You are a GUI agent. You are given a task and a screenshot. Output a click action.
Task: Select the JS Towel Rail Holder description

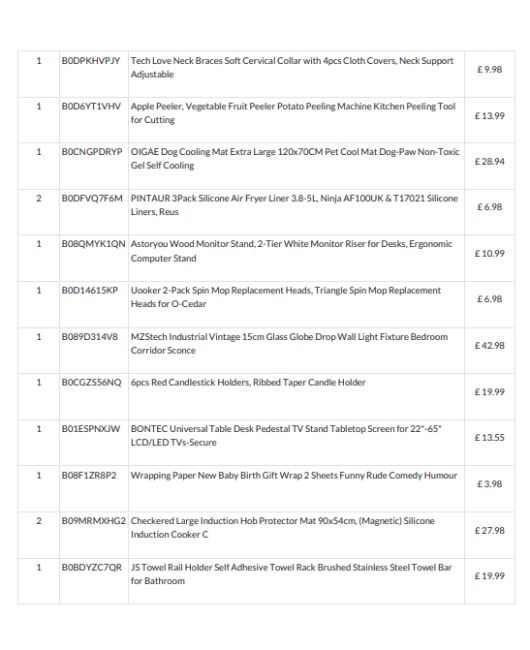291,574
